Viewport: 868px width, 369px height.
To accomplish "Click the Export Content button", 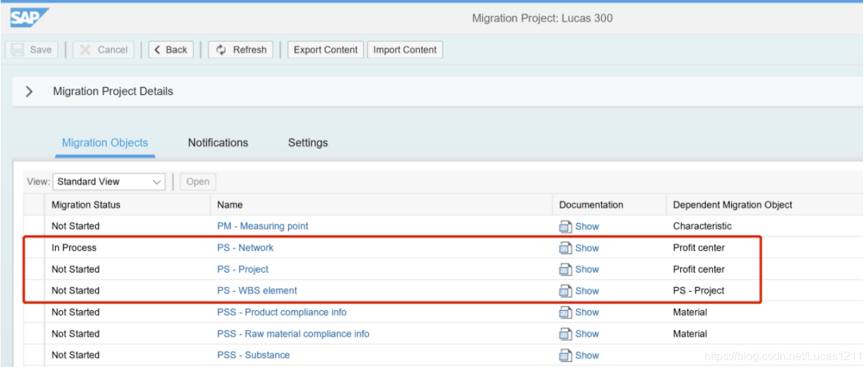I will [x=326, y=50].
